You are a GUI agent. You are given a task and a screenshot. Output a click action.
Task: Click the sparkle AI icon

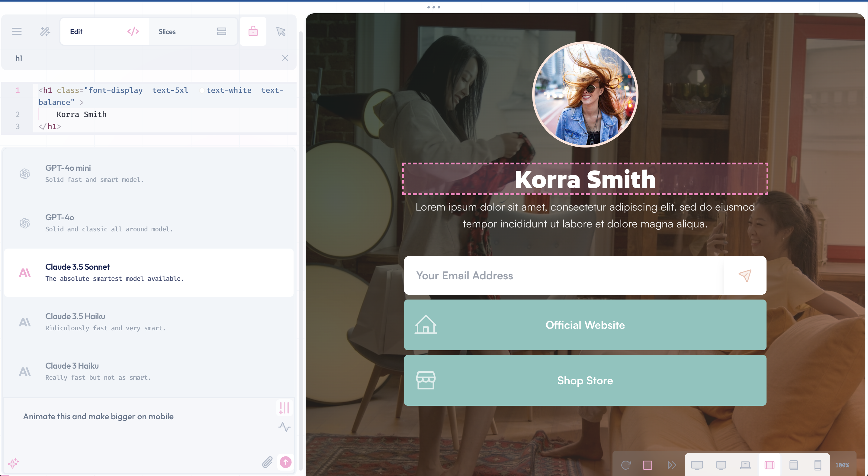(x=14, y=463)
